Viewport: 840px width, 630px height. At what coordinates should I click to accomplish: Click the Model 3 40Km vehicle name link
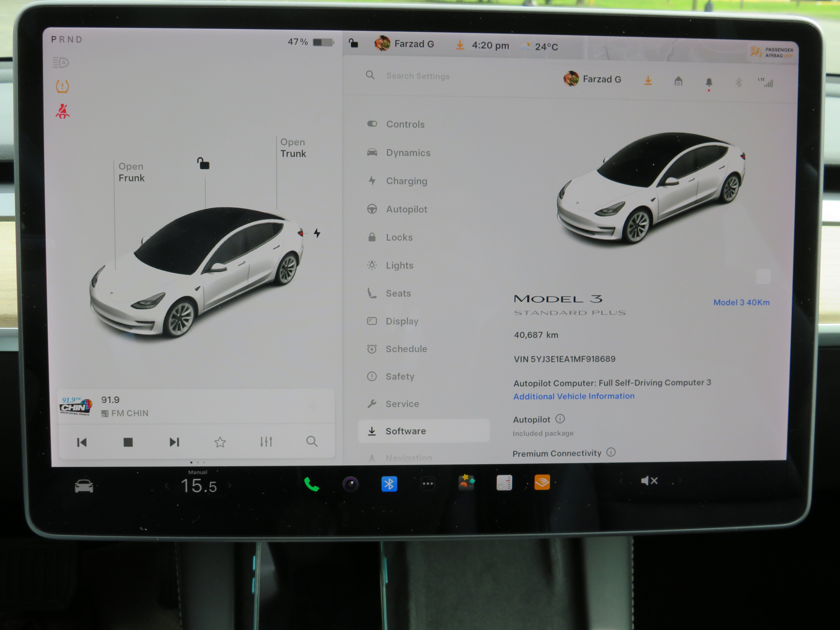[741, 302]
